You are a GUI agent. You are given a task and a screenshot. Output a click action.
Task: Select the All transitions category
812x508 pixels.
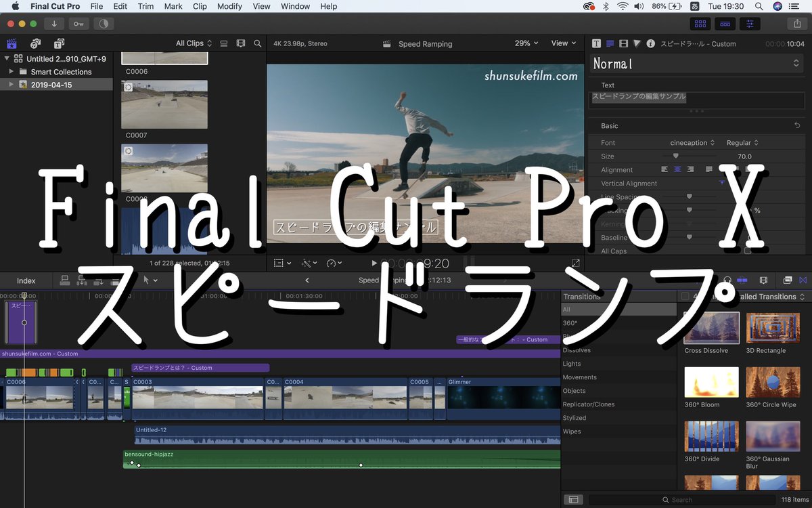(618, 310)
